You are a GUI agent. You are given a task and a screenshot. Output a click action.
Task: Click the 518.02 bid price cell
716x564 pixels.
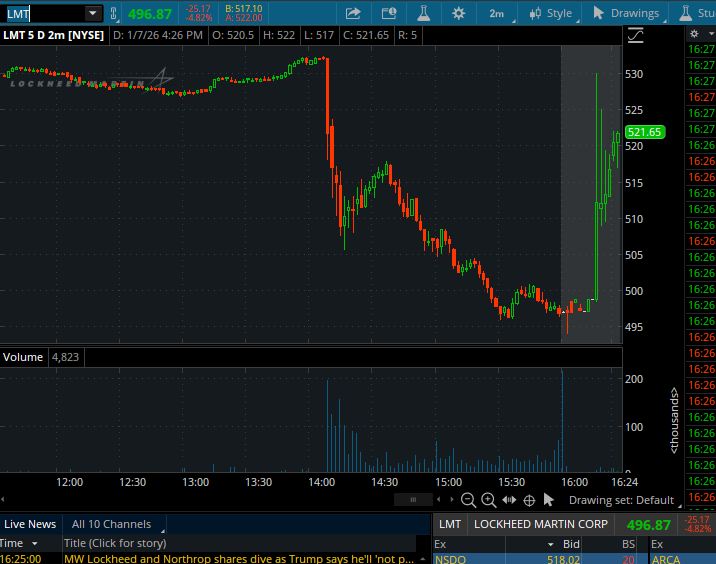563,559
